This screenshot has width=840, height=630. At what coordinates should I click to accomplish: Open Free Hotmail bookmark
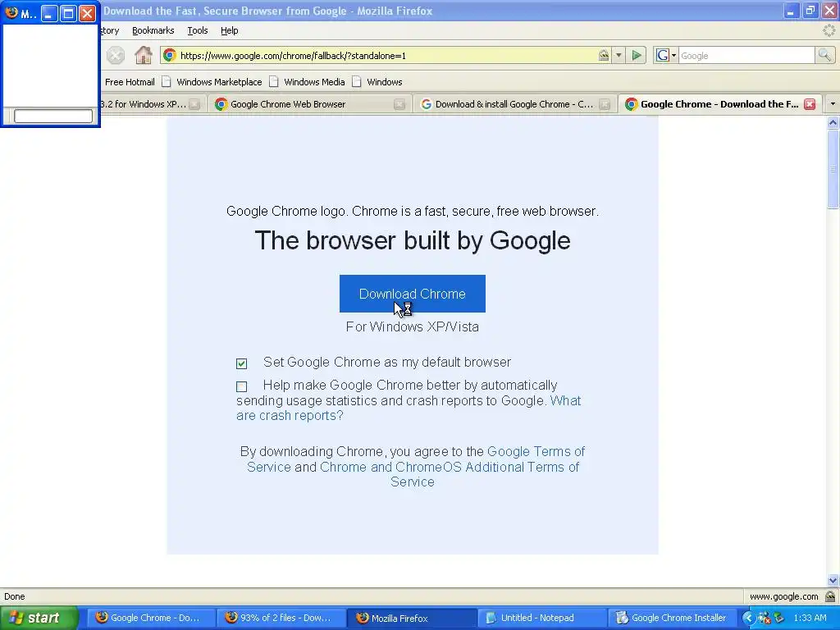(130, 82)
